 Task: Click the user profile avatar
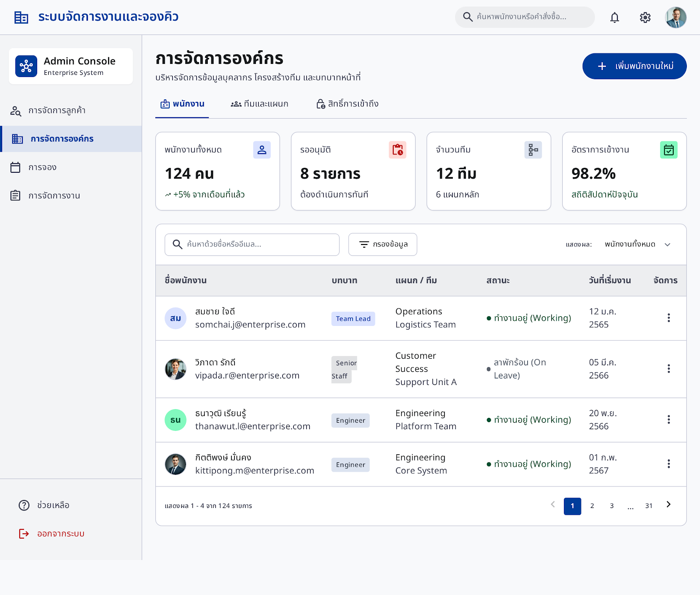676,17
